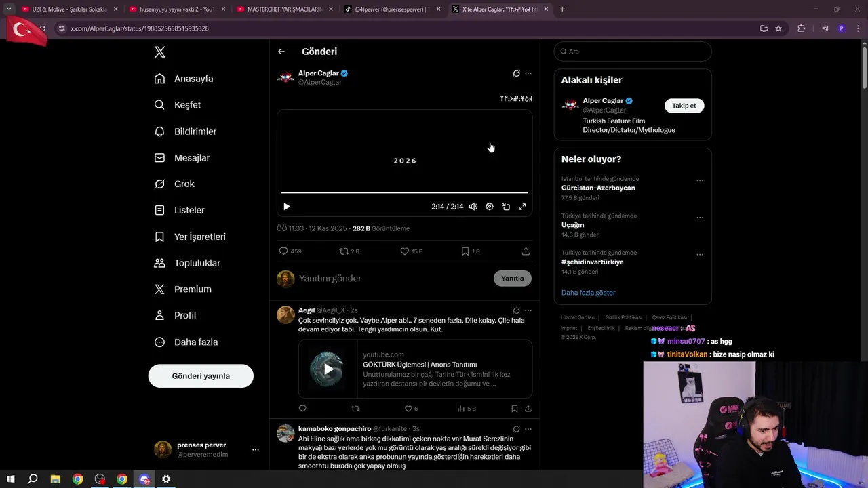Open browser extensions menu

pos(802,28)
